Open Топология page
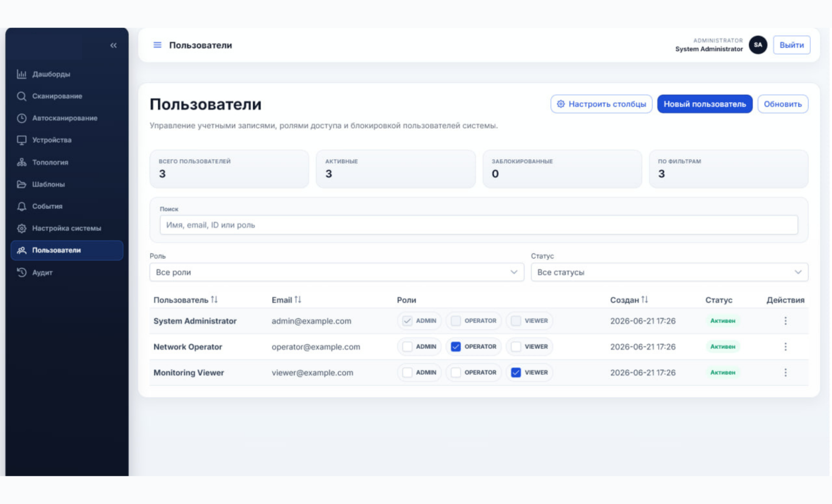 pos(67,162)
